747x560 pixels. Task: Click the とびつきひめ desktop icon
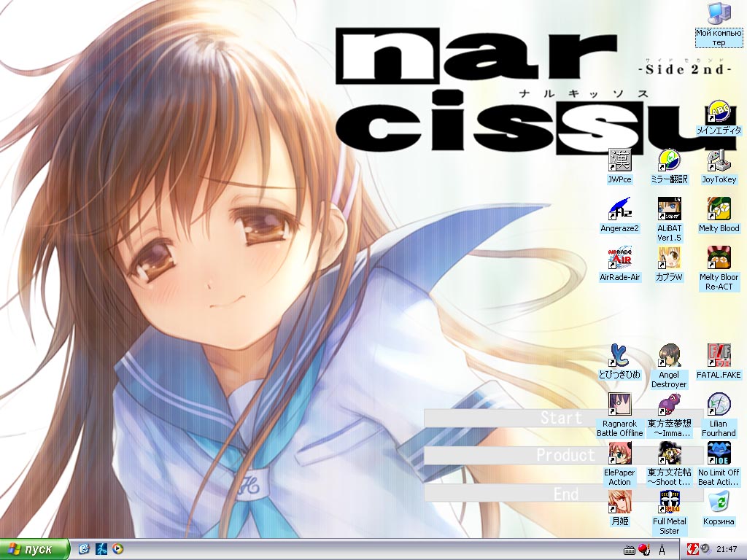619,362
